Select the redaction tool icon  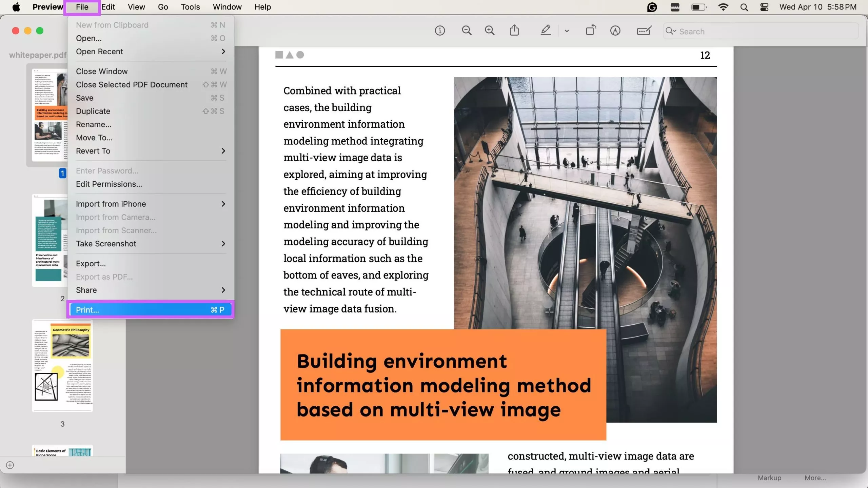pyautogui.click(x=643, y=30)
